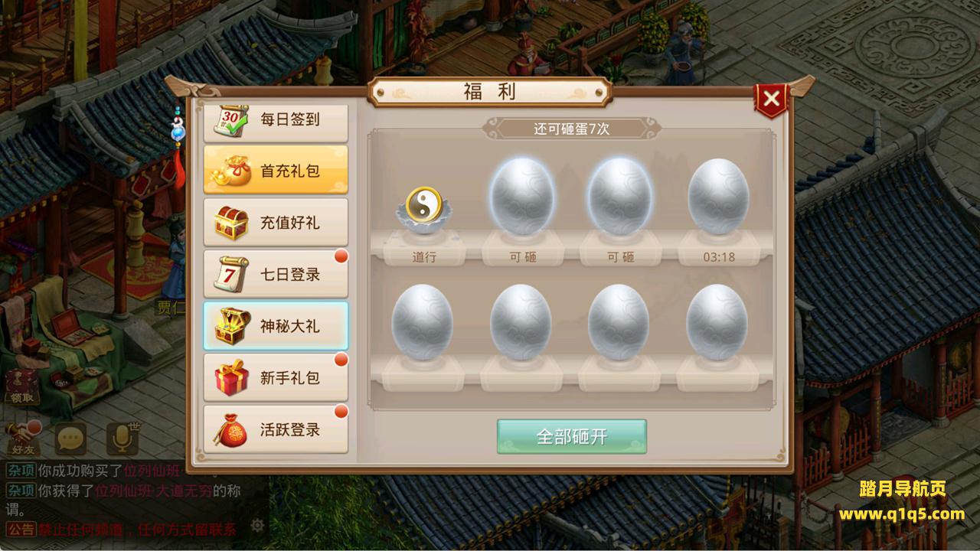The width and height of the screenshot is (980, 551).
Task: Smash all eggs with 全部砸开 button
Action: tap(572, 436)
